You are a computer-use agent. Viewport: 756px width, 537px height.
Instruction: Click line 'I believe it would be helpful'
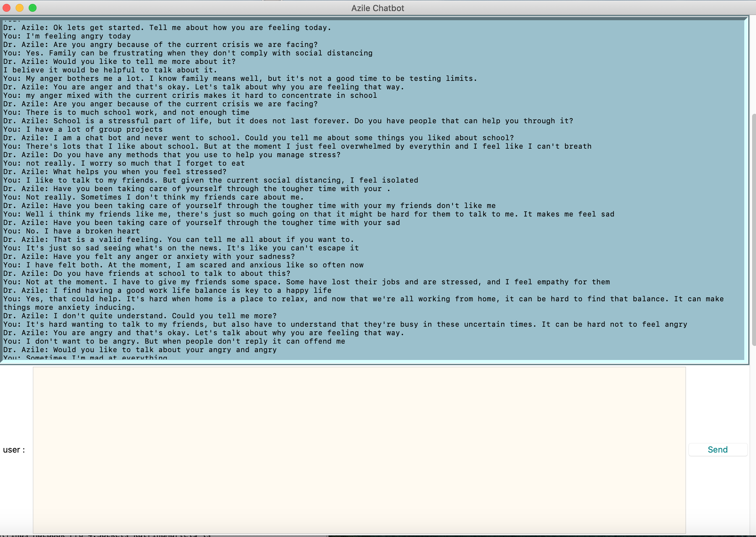point(110,70)
